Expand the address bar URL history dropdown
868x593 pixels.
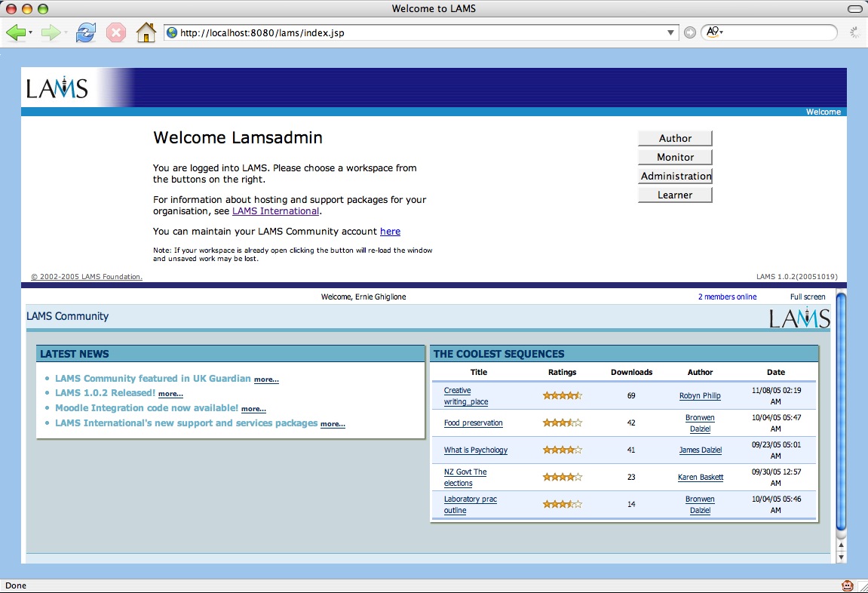671,32
